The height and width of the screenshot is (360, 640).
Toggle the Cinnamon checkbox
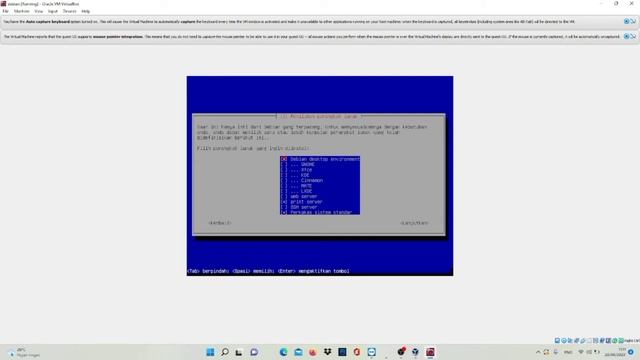pos(284,180)
